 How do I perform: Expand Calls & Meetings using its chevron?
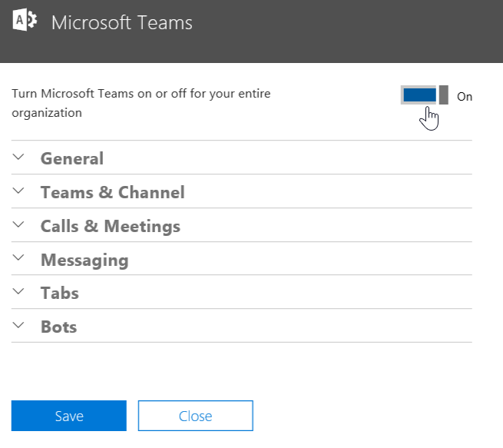point(19,225)
